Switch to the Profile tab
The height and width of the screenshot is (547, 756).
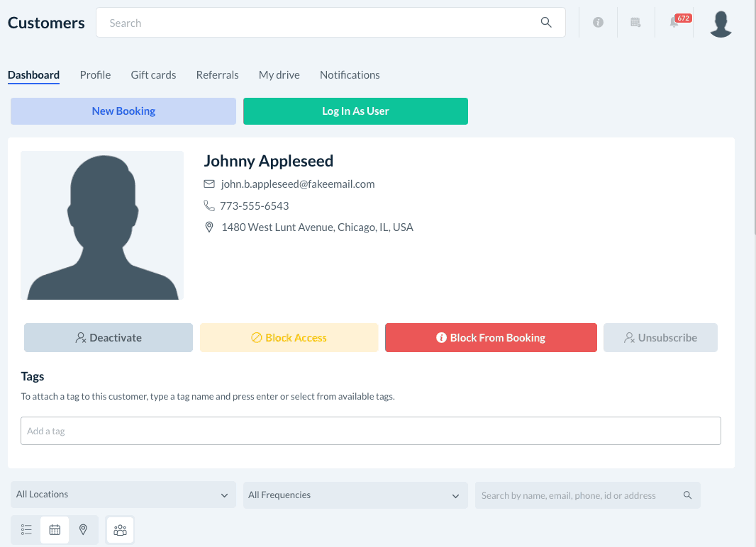tap(96, 75)
